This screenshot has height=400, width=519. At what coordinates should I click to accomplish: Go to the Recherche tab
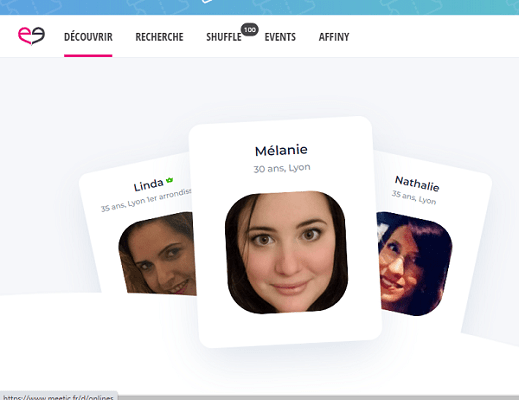pyautogui.click(x=159, y=37)
